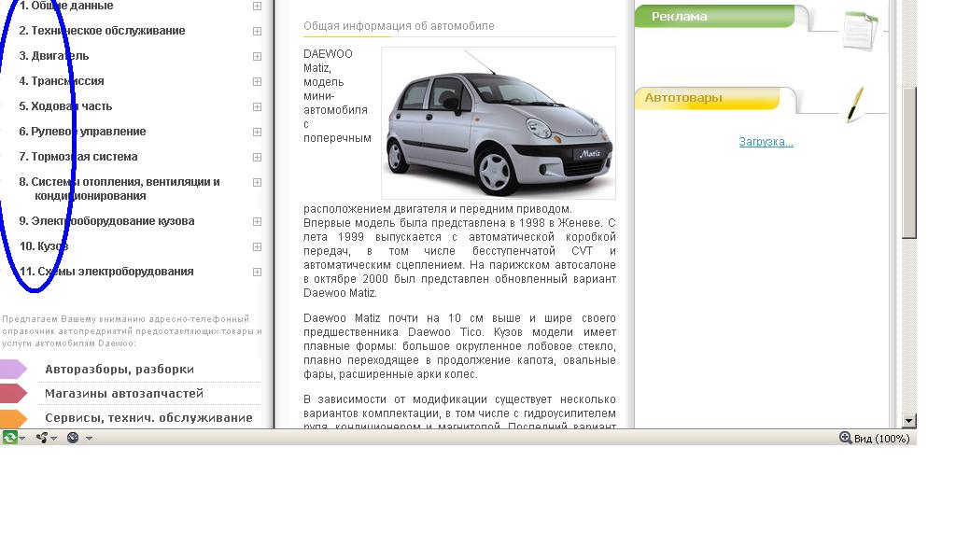Screen dimensions: 956x560
Task: Click the dark gauge icon in status bar
Action: (x=73, y=438)
